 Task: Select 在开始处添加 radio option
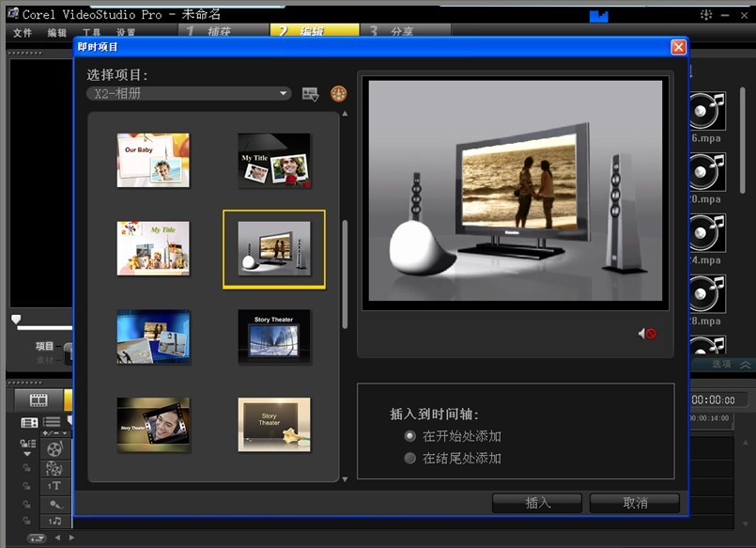click(409, 436)
